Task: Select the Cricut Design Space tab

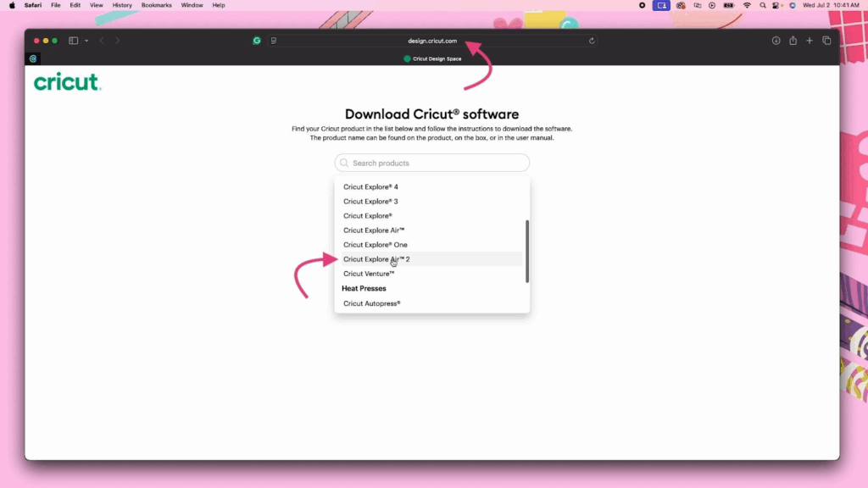Action: tap(432, 58)
